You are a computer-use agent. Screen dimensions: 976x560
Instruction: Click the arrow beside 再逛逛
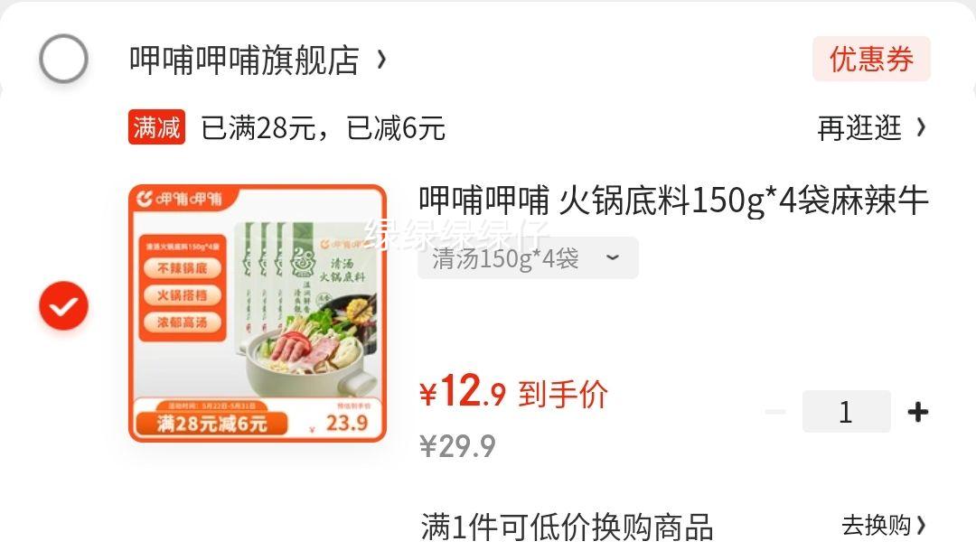921,127
